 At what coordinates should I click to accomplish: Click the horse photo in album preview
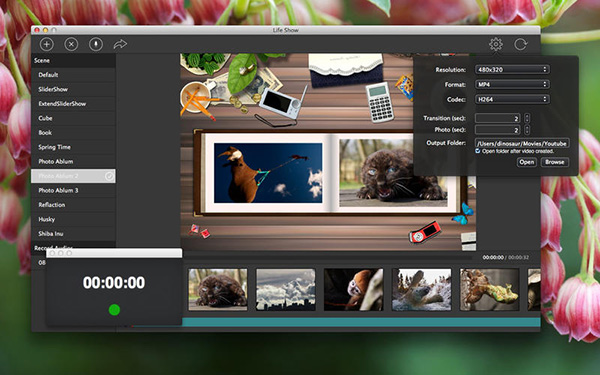coord(268,173)
